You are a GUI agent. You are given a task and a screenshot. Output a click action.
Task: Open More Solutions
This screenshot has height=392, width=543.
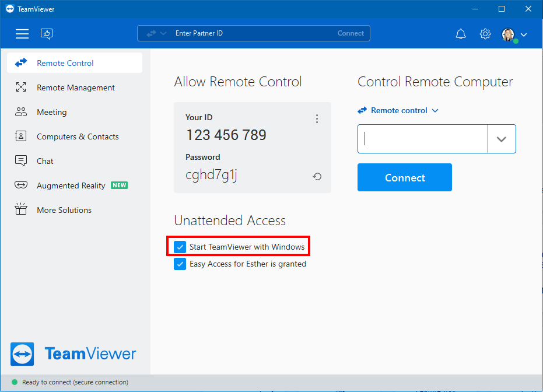click(x=75, y=210)
